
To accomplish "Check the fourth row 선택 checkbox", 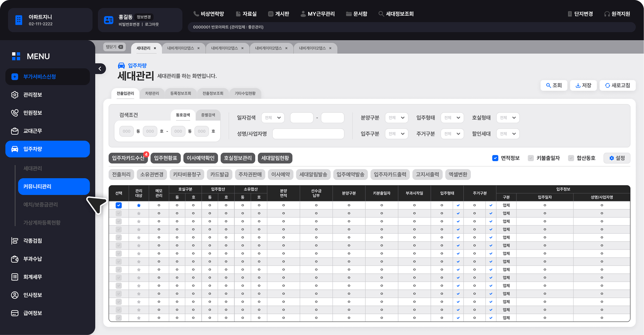I will tap(119, 230).
